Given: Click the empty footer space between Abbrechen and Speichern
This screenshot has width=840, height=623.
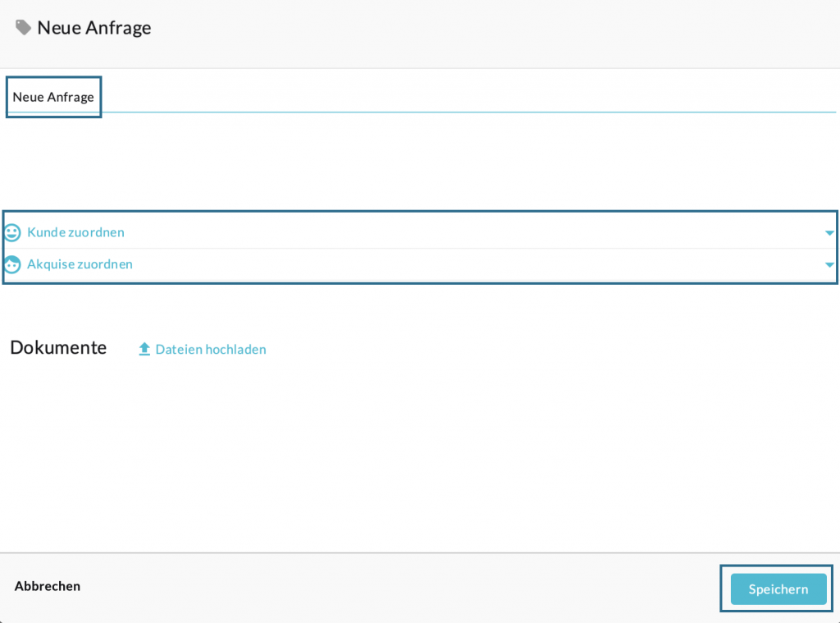Looking at the screenshot, I should [394, 588].
